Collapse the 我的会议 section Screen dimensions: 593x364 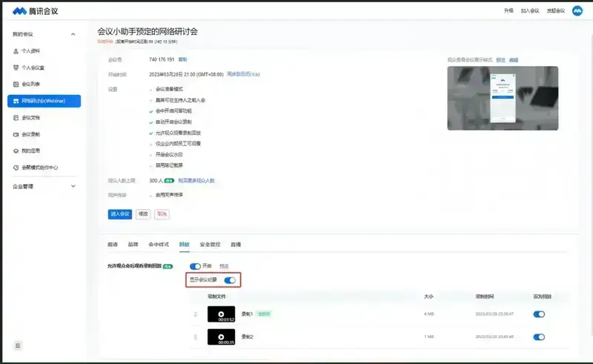[x=73, y=34]
